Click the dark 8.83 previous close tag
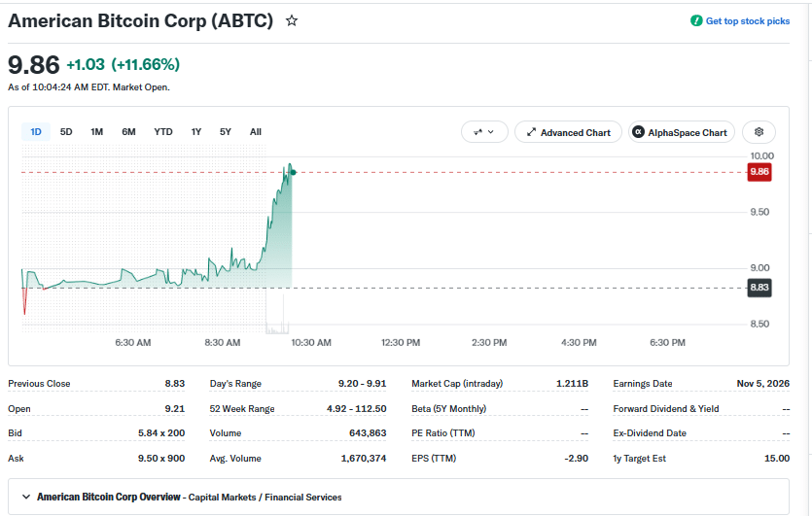 click(x=759, y=288)
